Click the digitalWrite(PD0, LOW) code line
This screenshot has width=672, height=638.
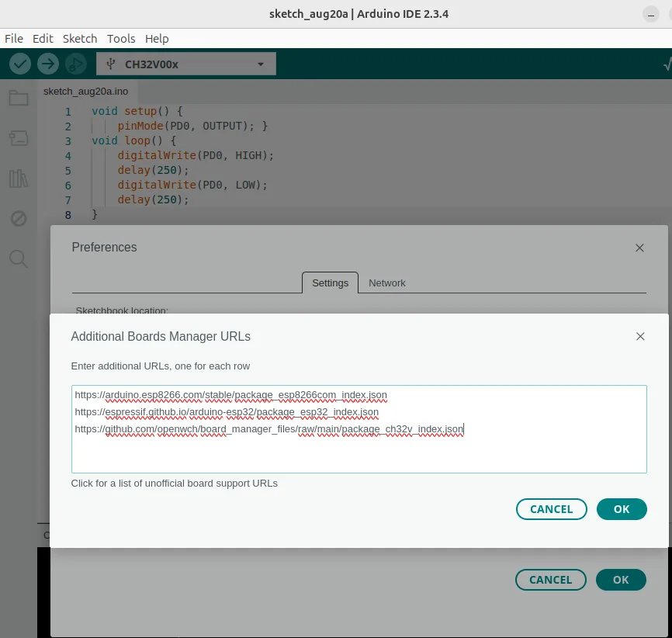[193, 186]
